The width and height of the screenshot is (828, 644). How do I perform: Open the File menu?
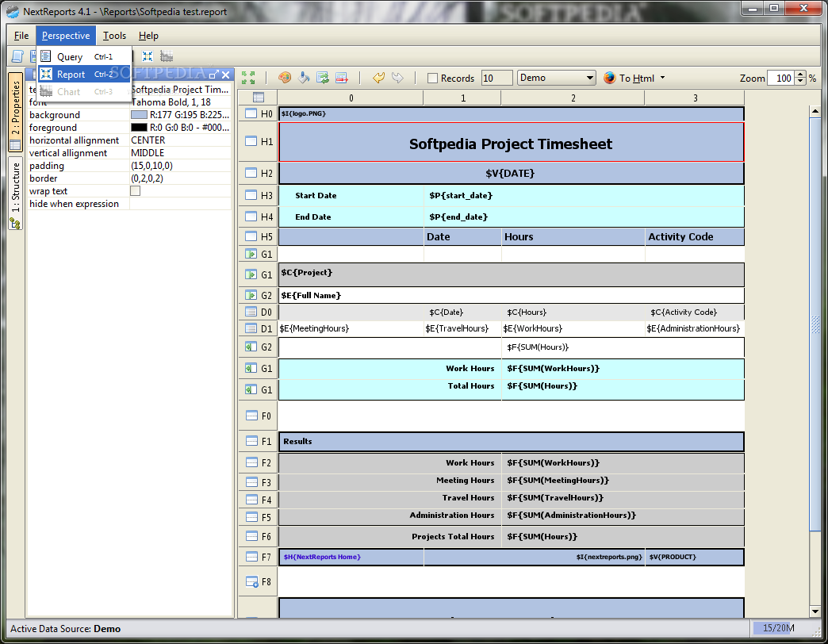click(x=21, y=36)
